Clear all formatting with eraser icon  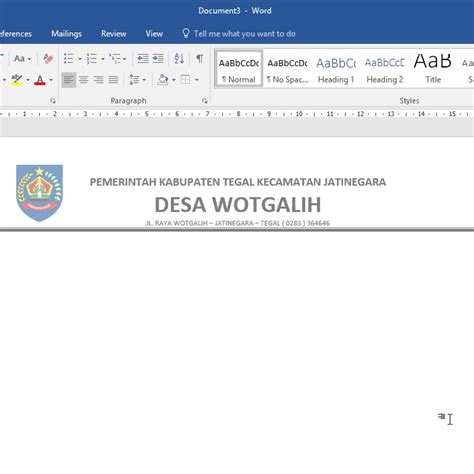click(48, 59)
